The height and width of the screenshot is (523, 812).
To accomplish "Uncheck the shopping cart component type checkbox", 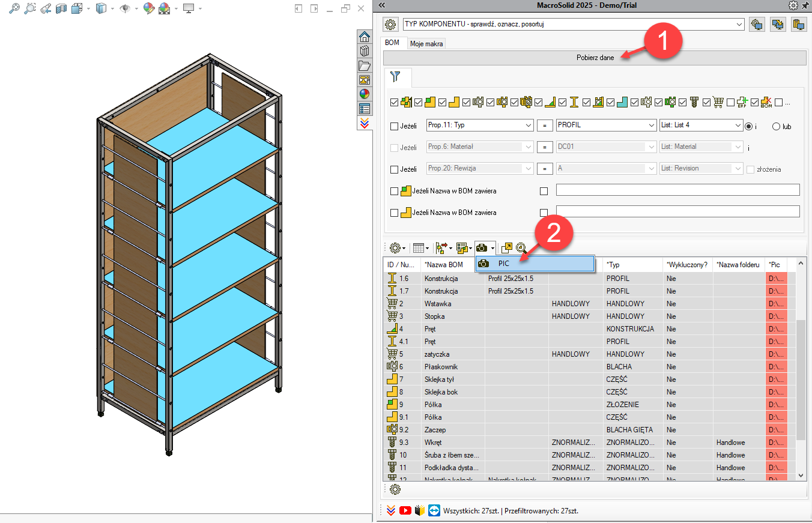I will tap(705, 102).
